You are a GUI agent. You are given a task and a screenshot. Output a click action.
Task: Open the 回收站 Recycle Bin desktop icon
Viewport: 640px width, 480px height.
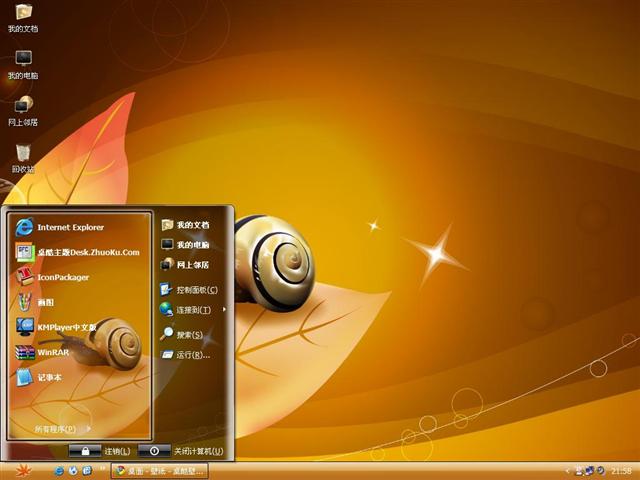pyautogui.click(x=23, y=155)
